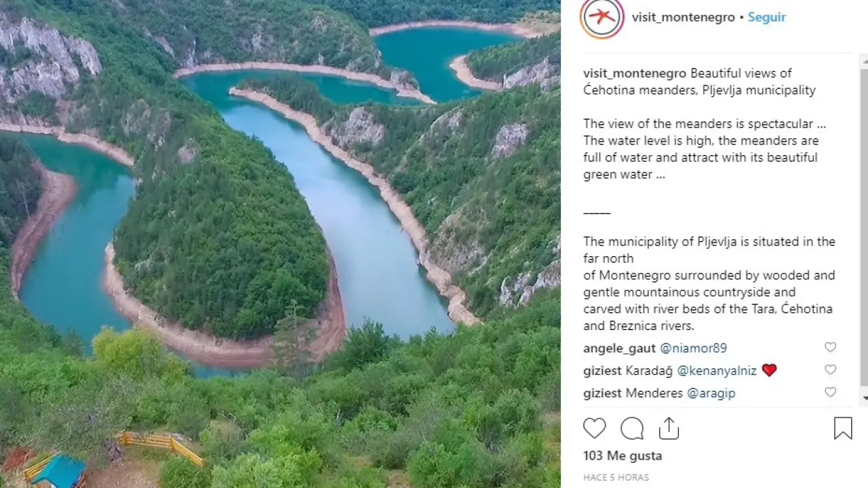Open the @niamor89 mention
The width and height of the screenshot is (868, 488).
click(x=693, y=348)
